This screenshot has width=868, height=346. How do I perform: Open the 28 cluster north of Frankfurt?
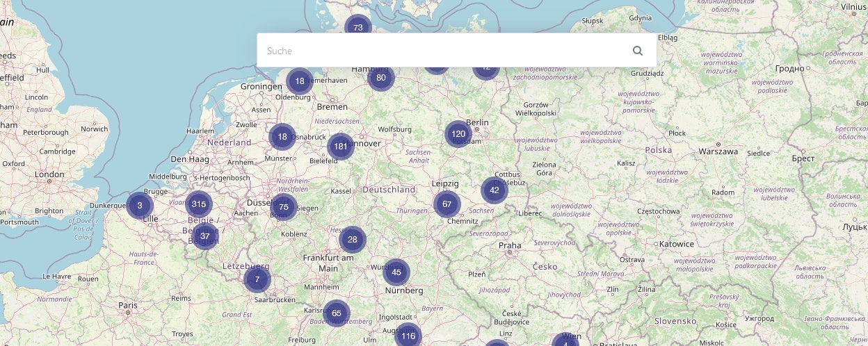[x=353, y=240]
